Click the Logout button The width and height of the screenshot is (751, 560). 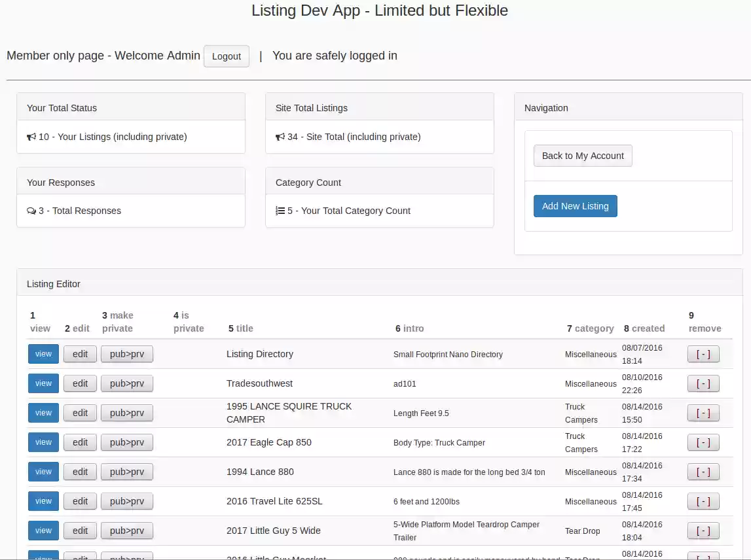click(x=226, y=56)
